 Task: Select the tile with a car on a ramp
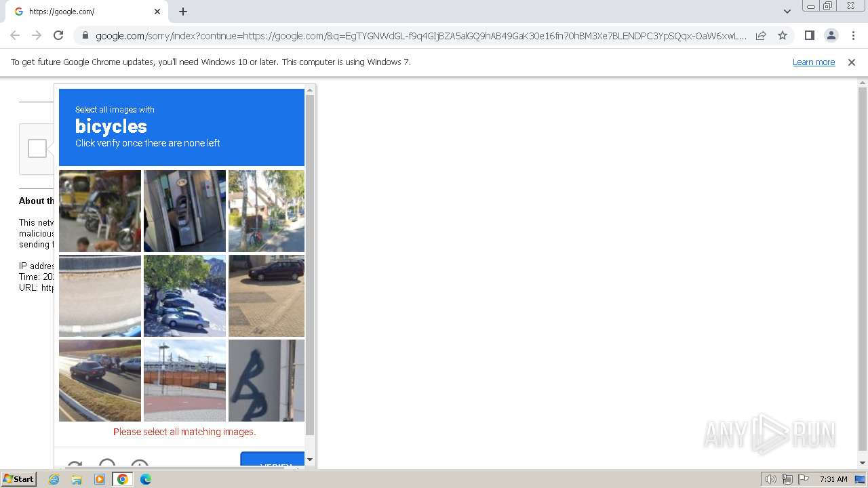[100, 380]
